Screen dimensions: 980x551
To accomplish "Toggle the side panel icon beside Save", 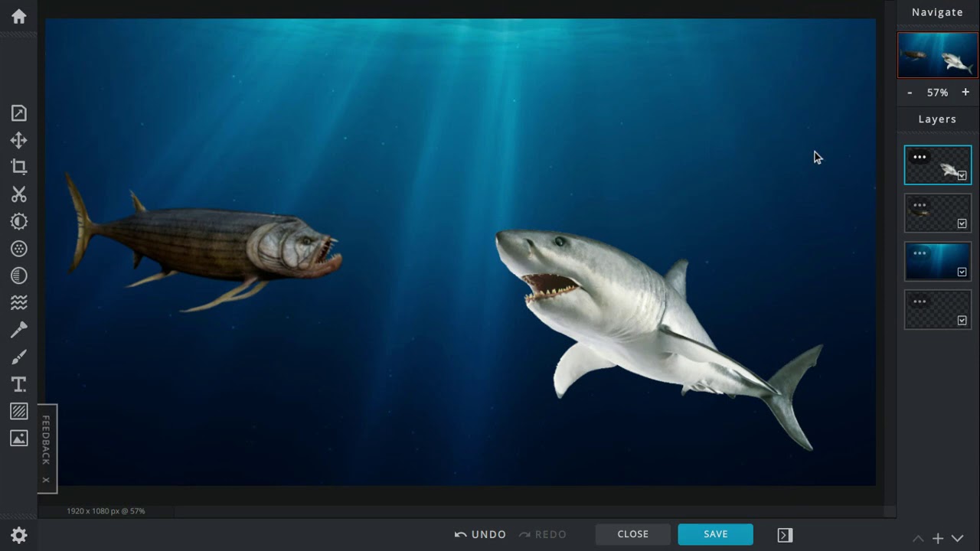I will tap(785, 535).
